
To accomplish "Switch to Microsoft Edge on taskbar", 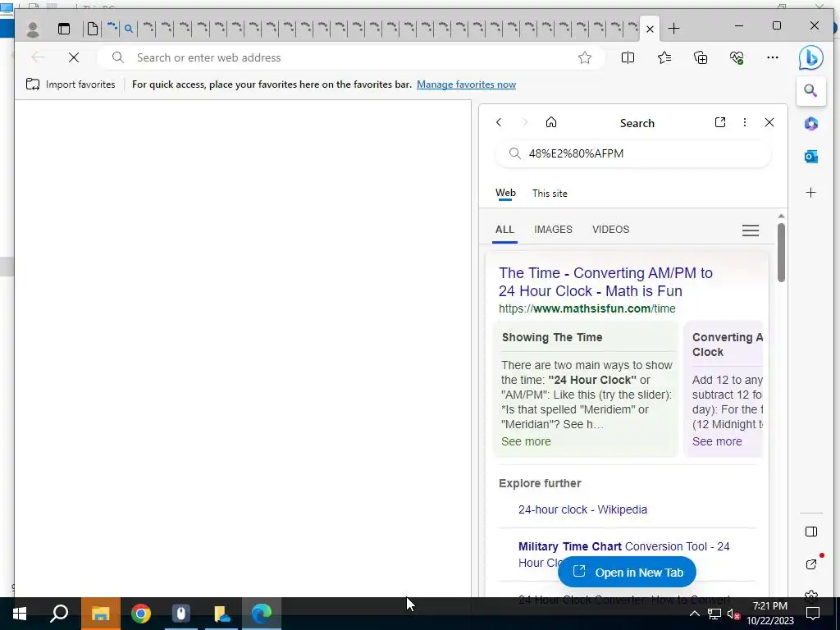I will coord(262,614).
